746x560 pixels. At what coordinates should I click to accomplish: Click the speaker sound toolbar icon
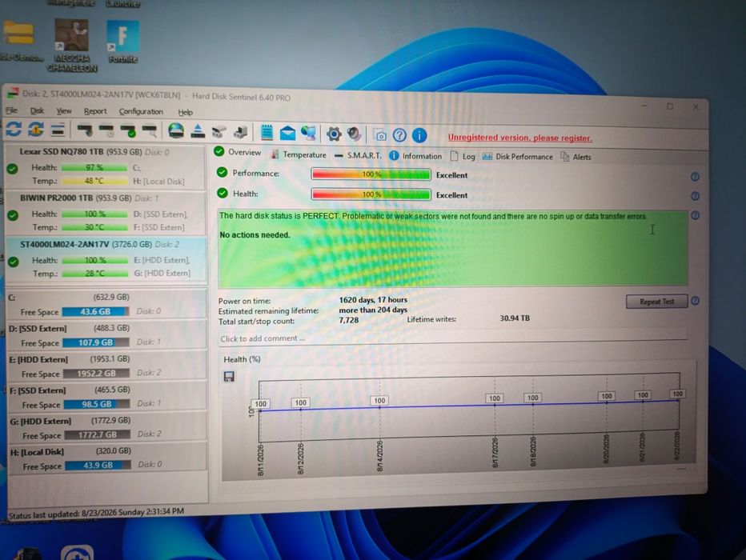click(354, 134)
